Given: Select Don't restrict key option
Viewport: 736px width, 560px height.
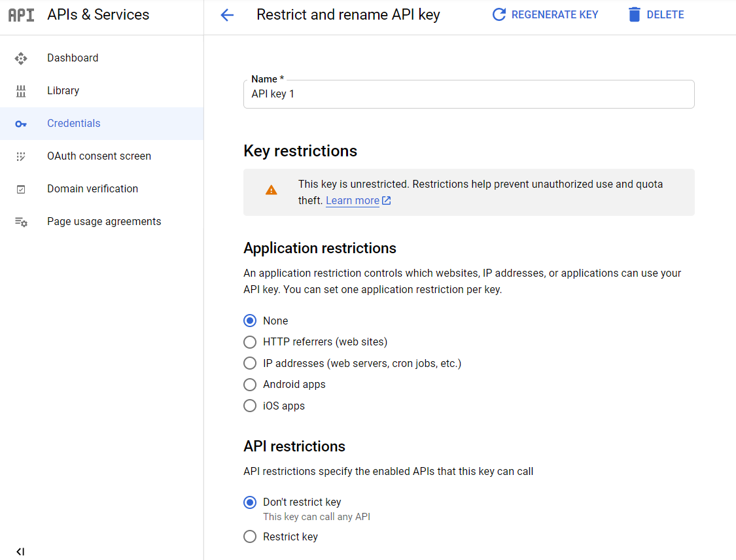Looking at the screenshot, I should coord(250,502).
